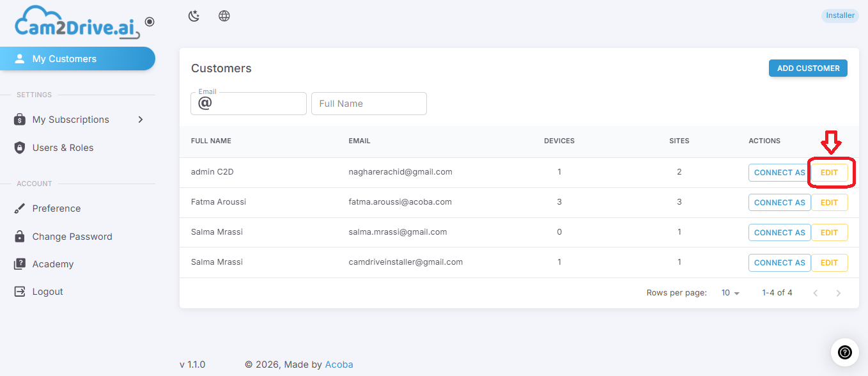
Task: Click the Add Customer button
Action: (x=808, y=68)
